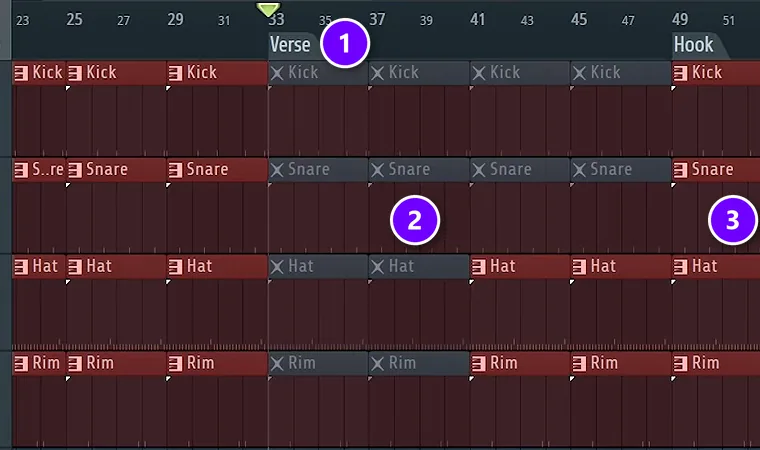Screen dimensions: 760x450
Task: Click the muted X icon on Kick clip at bar 33
Action: (x=277, y=73)
